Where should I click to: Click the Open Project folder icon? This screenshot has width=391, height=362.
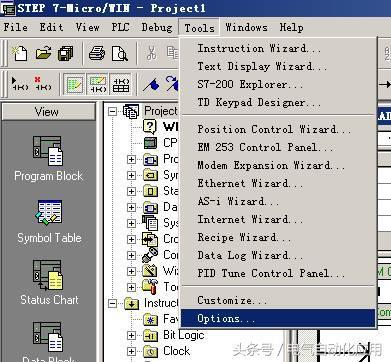click(43, 53)
